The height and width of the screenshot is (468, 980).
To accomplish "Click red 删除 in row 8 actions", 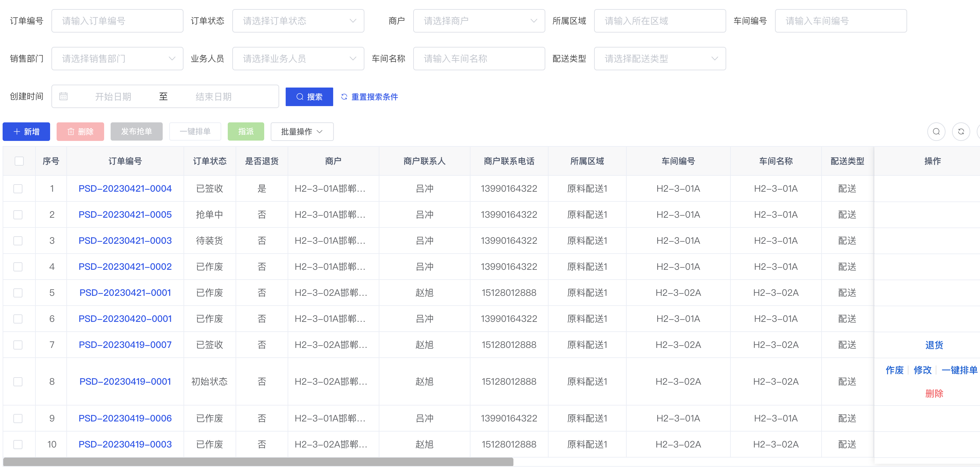I will pyautogui.click(x=934, y=394).
